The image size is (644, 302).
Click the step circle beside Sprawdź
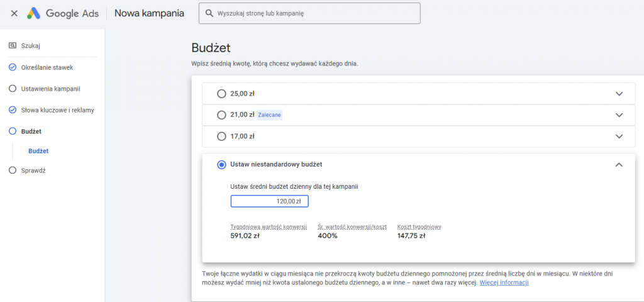[13, 170]
